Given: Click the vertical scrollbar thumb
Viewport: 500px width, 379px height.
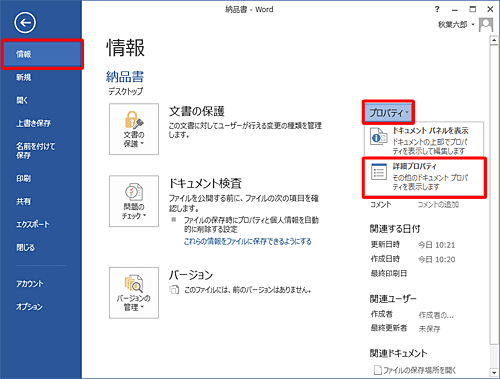Looking at the screenshot, I should click(x=494, y=195).
